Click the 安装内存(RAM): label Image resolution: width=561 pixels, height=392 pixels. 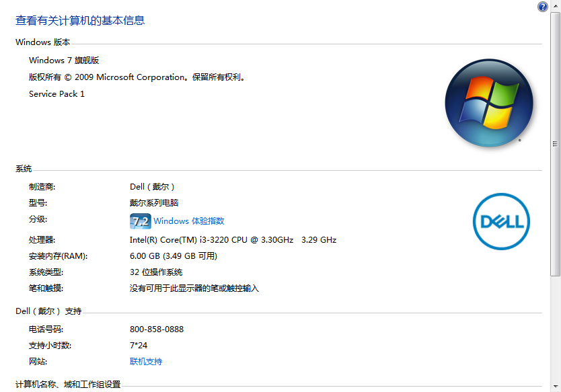[59, 256]
